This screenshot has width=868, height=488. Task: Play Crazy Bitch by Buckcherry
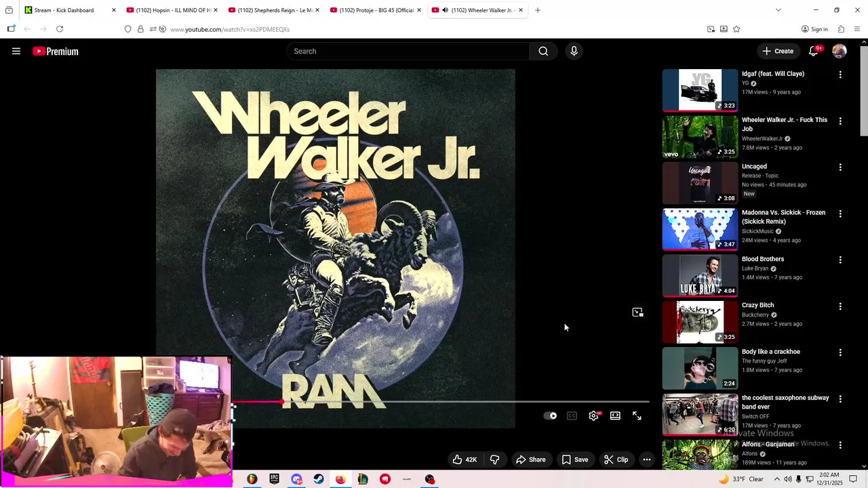click(x=700, y=322)
